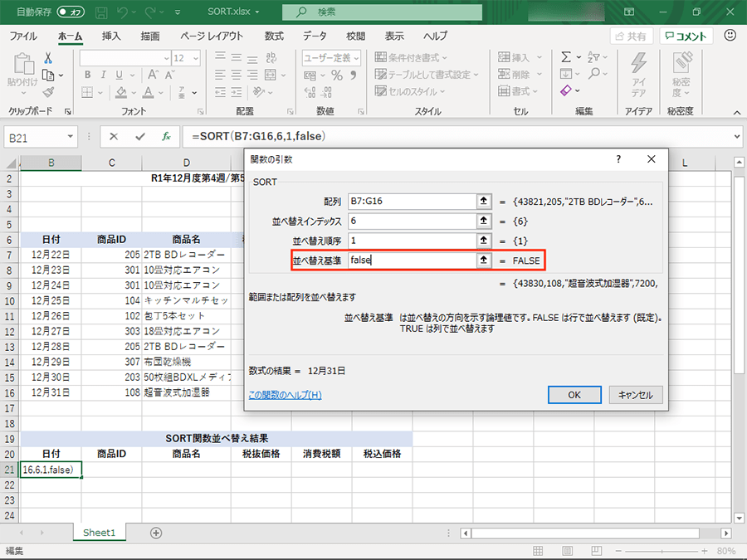Click the range selector icon beside 配列 field
Image resolution: width=747 pixels, height=560 pixels.
[482, 201]
